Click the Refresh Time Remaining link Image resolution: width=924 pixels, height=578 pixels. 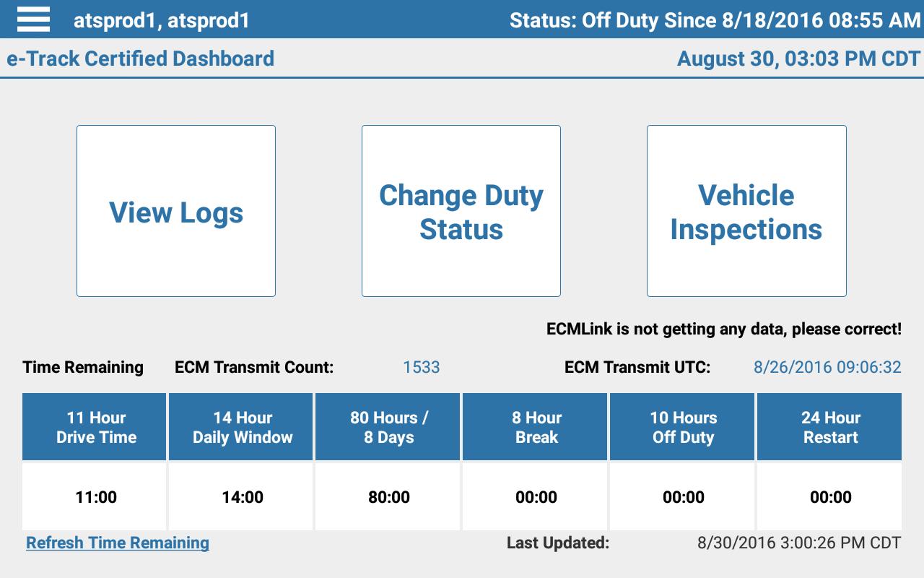click(118, 543)
